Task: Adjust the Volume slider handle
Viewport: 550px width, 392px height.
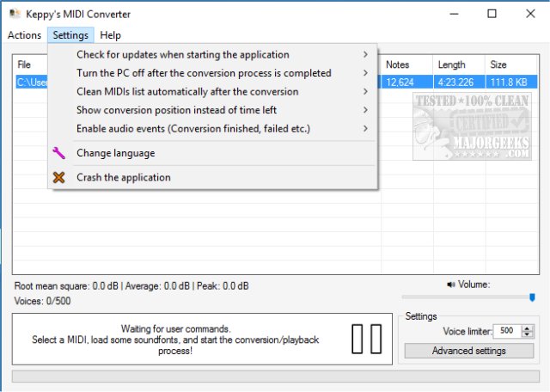Action: point(532,297)
